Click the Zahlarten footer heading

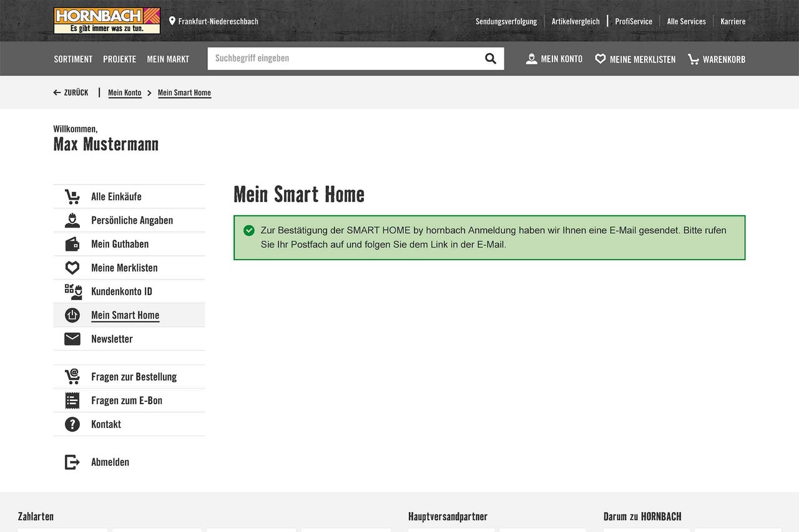(36, 517)
